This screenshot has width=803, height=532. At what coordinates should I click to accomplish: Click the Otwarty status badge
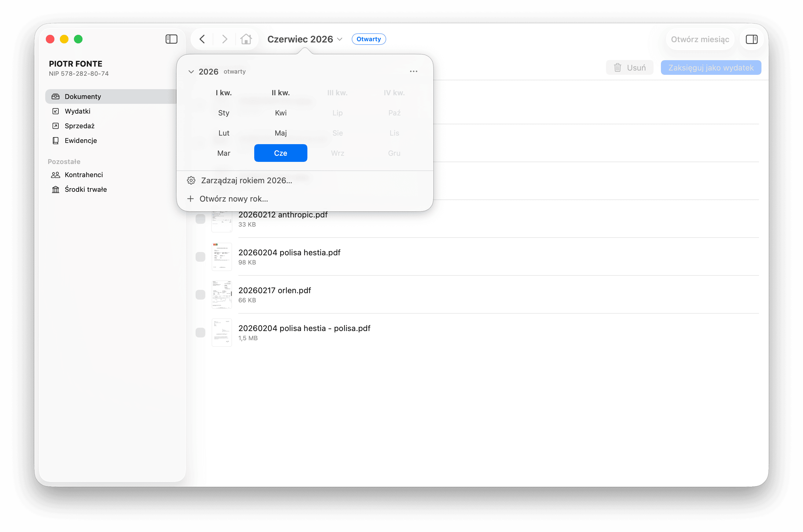tap(369, 39)
